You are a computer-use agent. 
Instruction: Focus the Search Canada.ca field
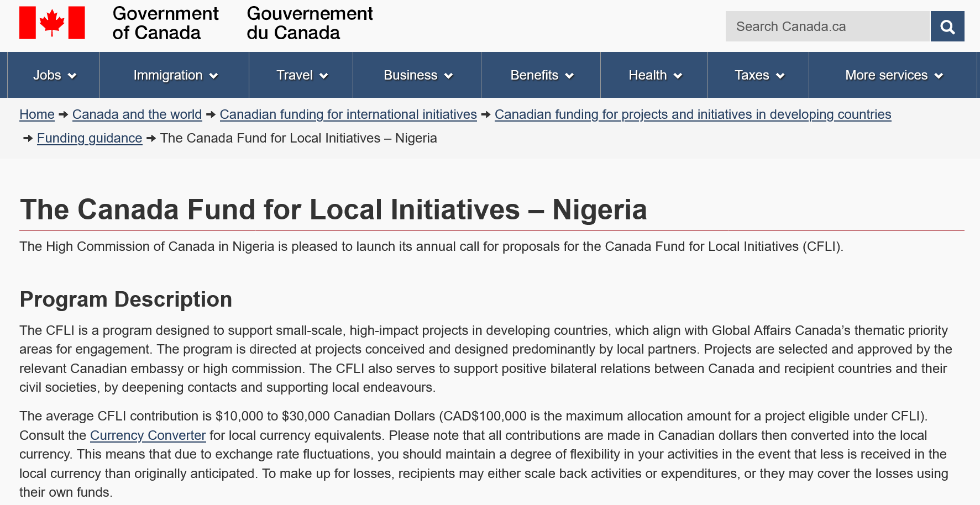827,27
